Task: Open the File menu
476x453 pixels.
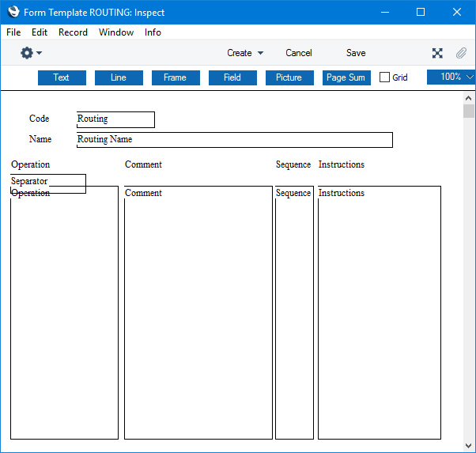Action: (13, 32)
